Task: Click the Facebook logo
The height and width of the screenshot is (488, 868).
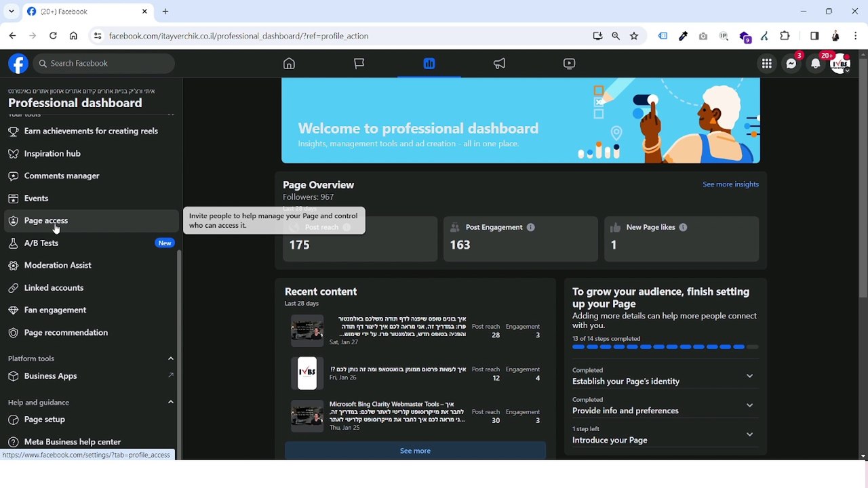Action: pyautogui.click(x=18, y=64)
